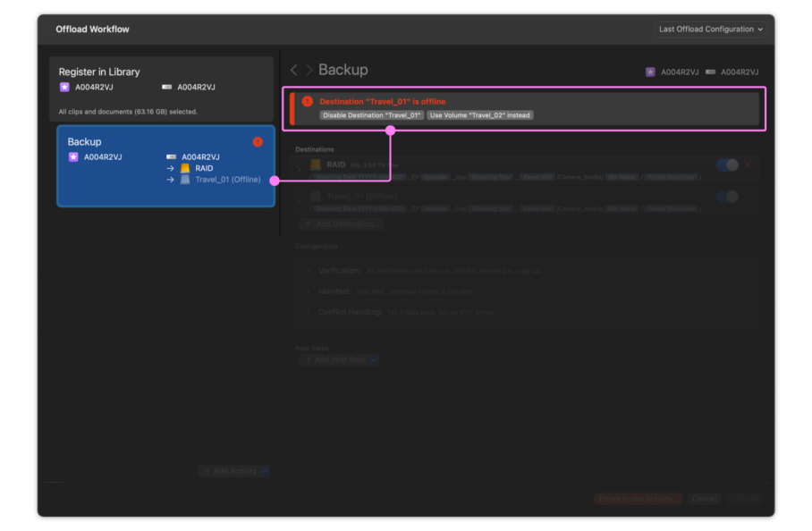
Task: Expand the Manifest settings
Action: coord(309,291)
